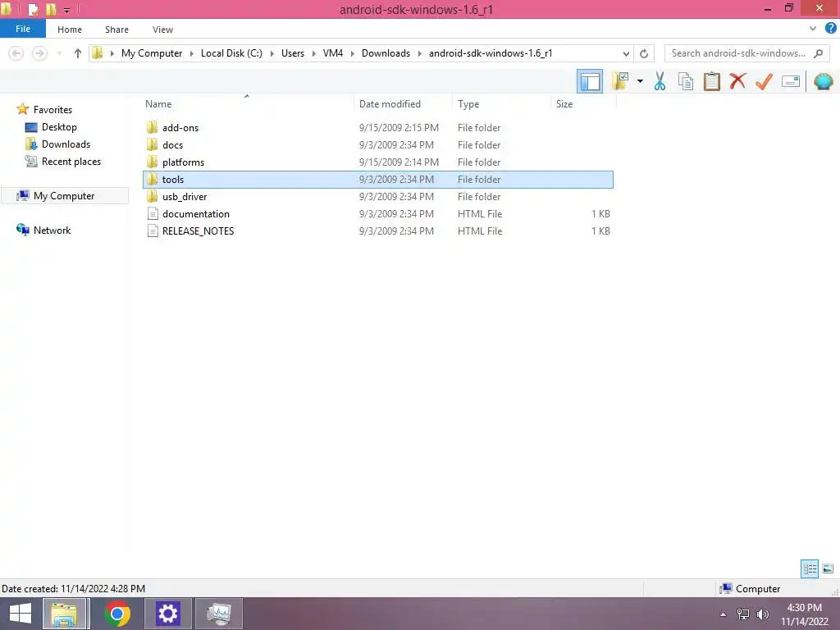Viewport: 840px width, 630px height.
Task: Click the folder options toolbar icon
Action: click(x=620, y=81)
